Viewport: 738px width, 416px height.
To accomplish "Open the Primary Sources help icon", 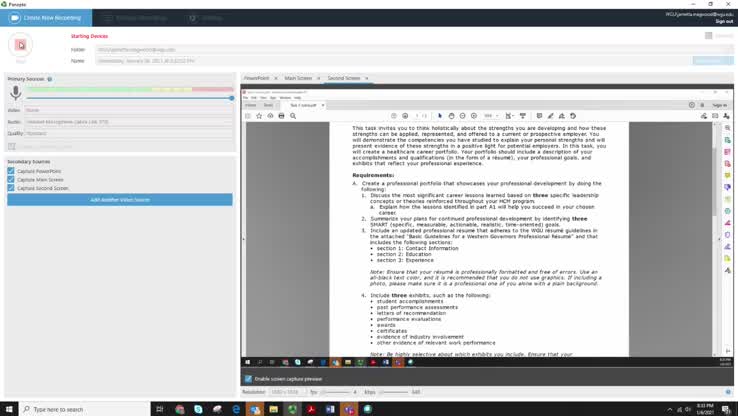I will 49,78.
